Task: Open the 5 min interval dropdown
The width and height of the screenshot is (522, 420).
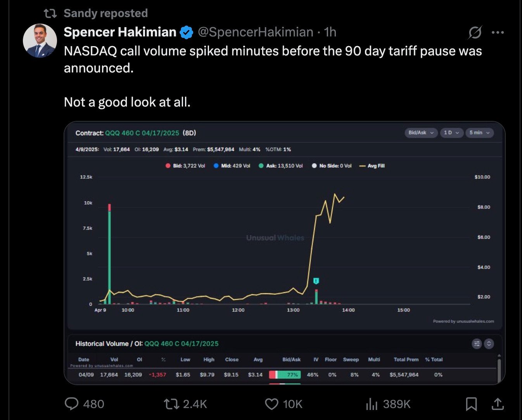Action: point(479,133)
